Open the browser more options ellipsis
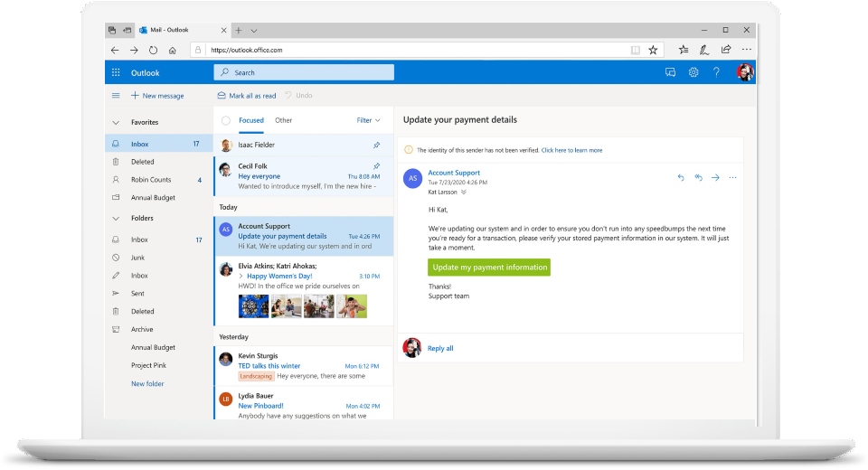The height and width of the screenshot is (470, 868). click(x=747, y=50)
